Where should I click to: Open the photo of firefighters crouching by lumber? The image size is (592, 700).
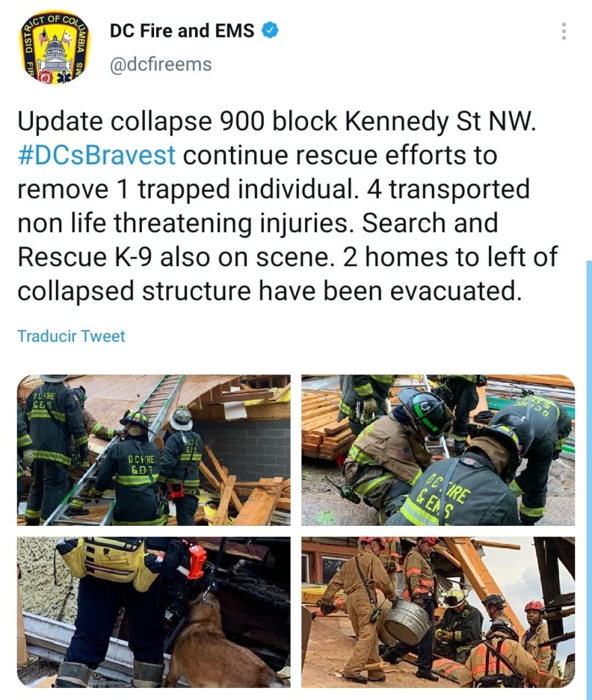pyautogui.click(x=438, y=450)
